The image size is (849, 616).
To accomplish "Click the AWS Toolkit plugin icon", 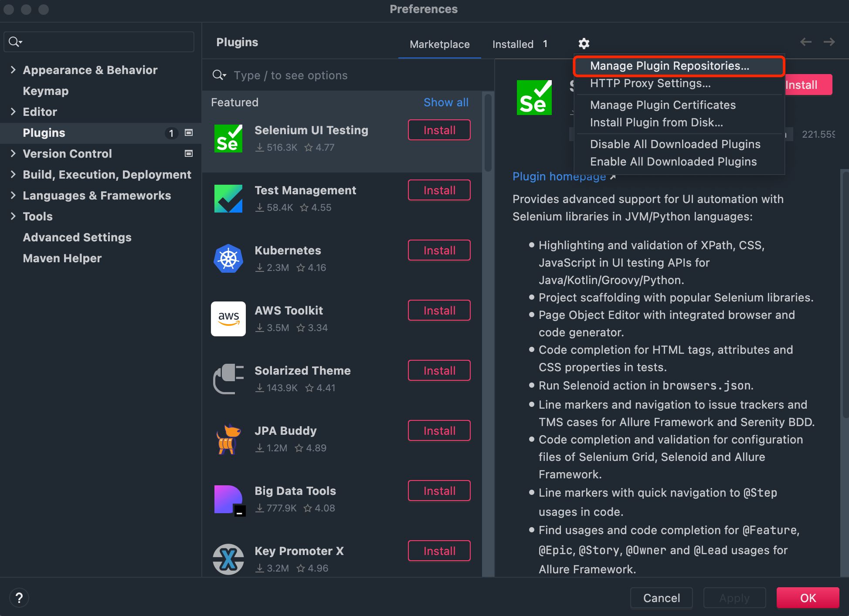I will [228, 319].
